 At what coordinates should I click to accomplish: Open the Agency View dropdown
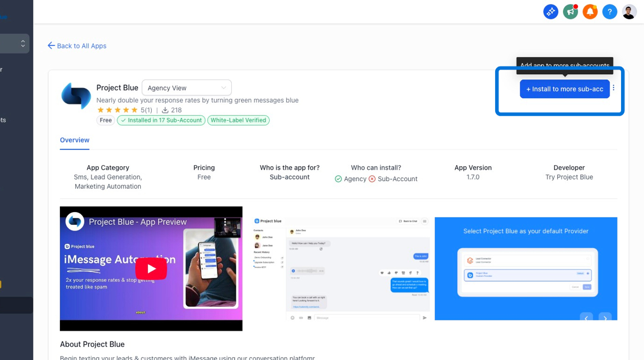click(186, 87)
